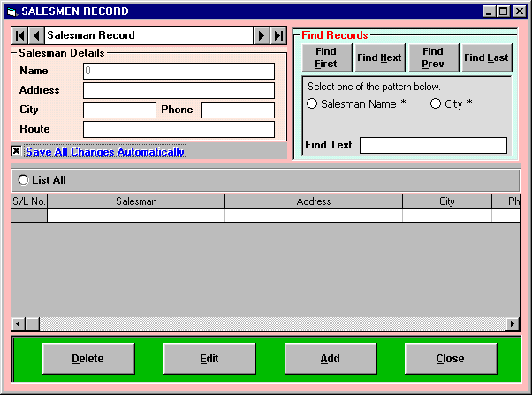The height and width of the screenshot is (395, 532).
Task: Click the Find Next button
Action: click(380, 57)
